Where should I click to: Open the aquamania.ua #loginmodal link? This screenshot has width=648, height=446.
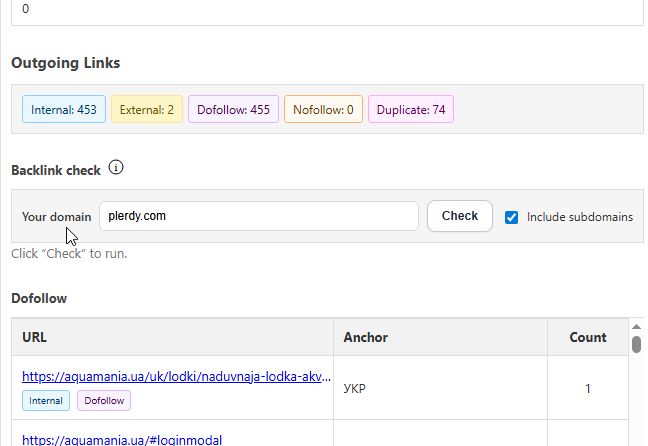coord(122,439)
